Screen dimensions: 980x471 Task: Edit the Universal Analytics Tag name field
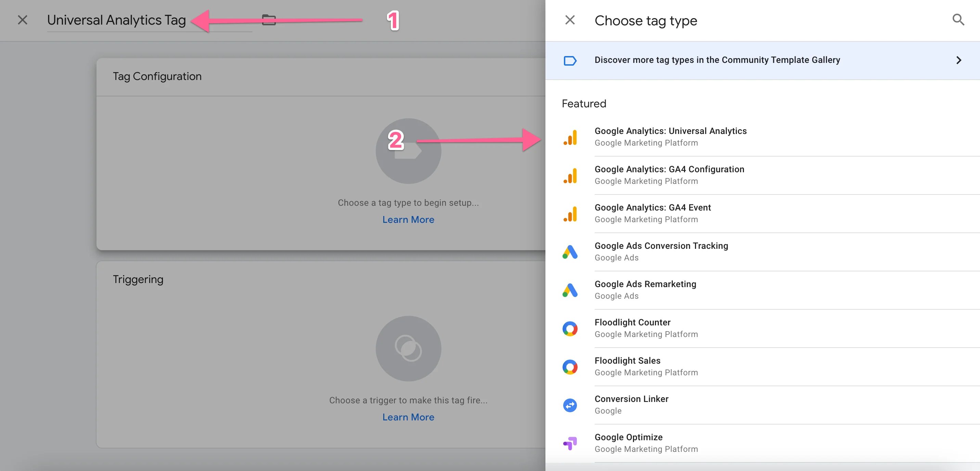tap(116, 20)
